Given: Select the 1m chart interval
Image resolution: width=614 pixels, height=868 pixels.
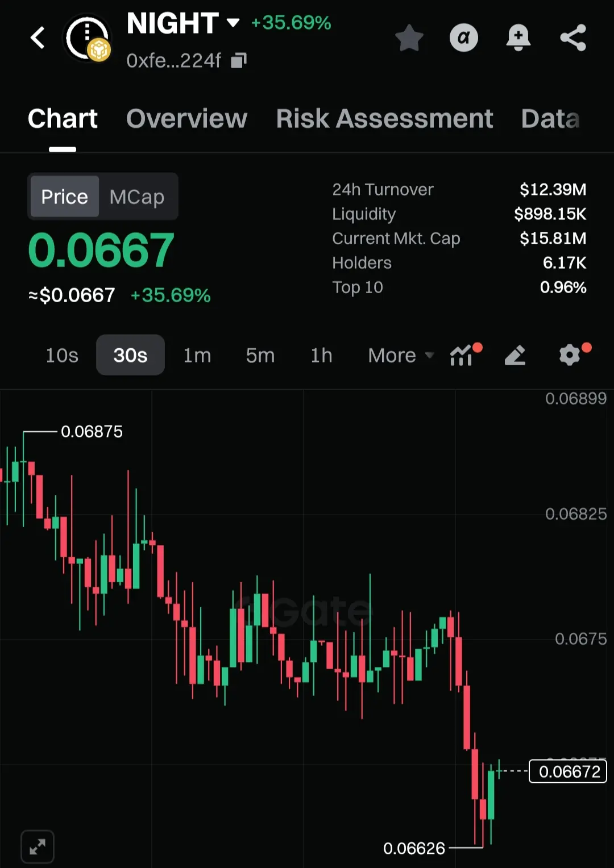Looking at the screenshot, I should 197,355.
